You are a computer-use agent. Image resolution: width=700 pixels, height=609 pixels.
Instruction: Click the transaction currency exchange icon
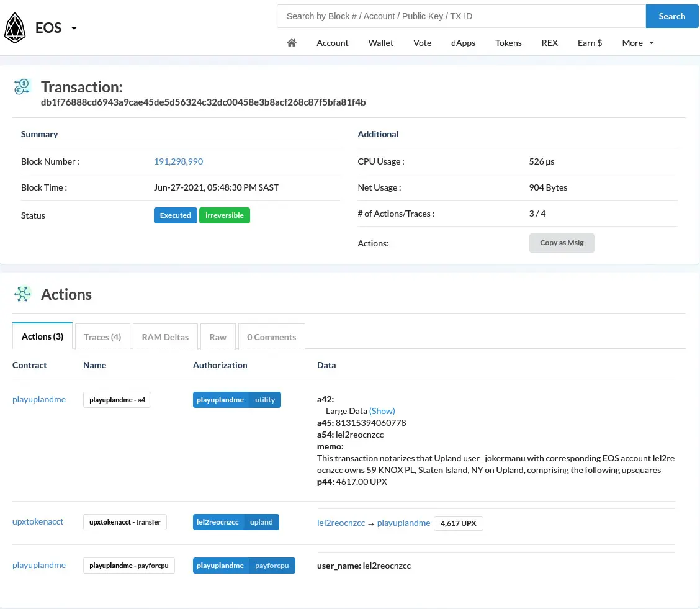(22, 87)
